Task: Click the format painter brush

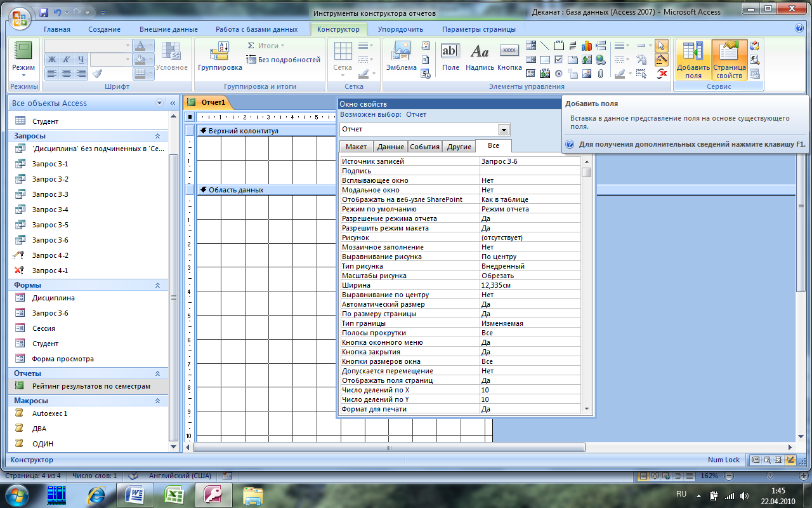Action: (x=97, y=74)
